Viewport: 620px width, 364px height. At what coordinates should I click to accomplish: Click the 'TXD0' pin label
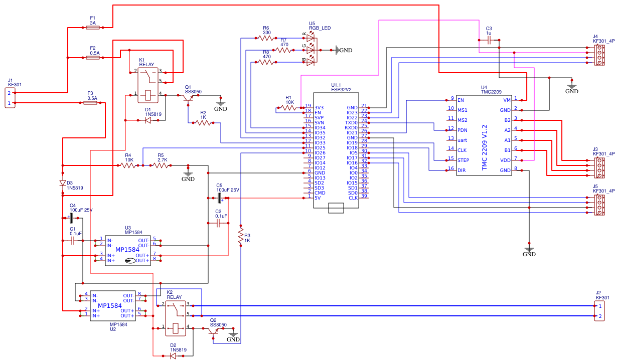click(x=351, y=123)
